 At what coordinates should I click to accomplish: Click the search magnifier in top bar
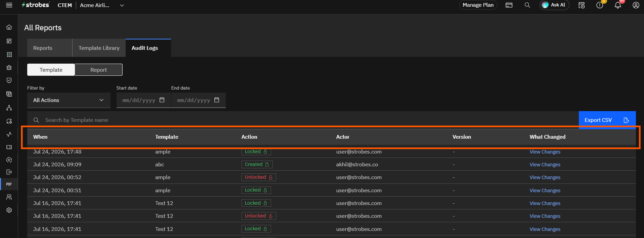(527, 5)
